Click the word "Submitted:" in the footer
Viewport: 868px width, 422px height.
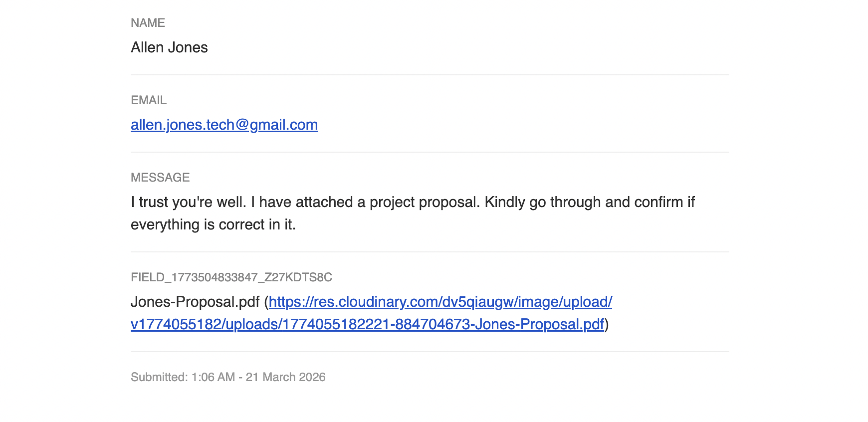click(x=159, y=377)
